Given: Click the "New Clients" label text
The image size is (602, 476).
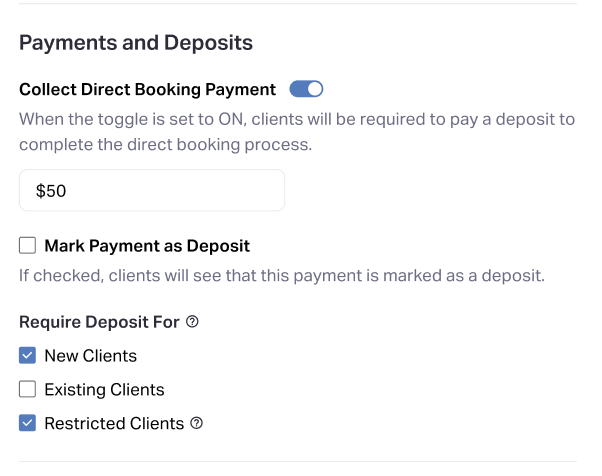Looking at the screenshot, I should (x=91, y=356).
